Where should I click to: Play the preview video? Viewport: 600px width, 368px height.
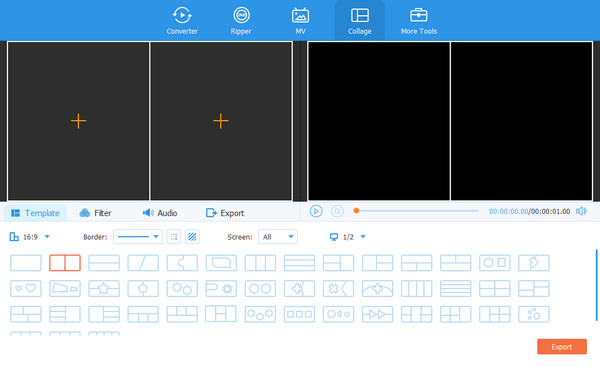coord(316,211)
